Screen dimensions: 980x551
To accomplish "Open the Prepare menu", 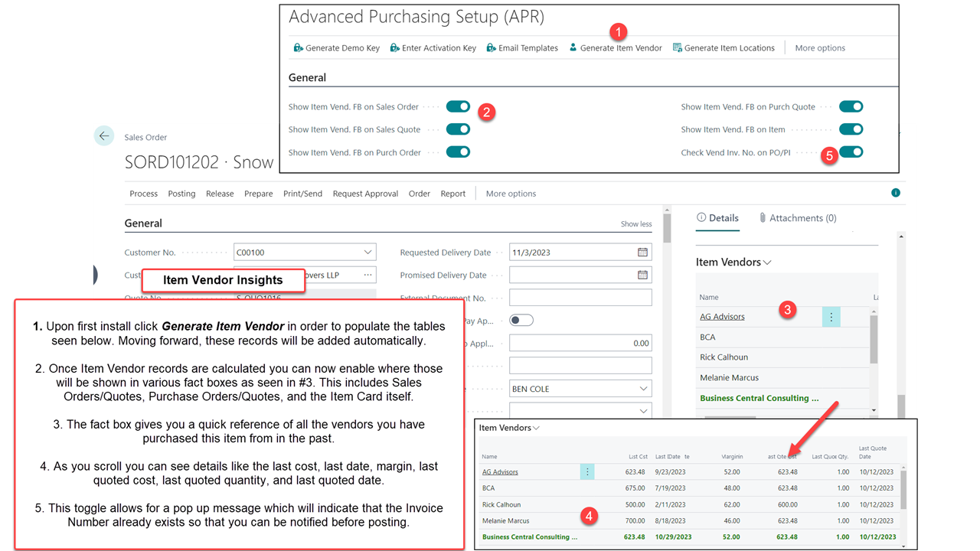I will click(259, 194).
